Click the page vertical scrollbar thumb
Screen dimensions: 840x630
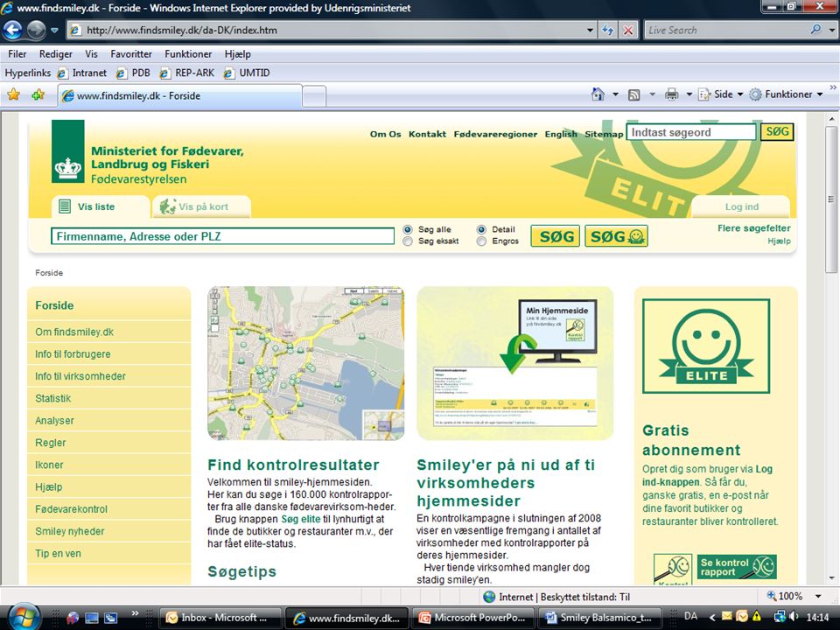pos(831,199)
